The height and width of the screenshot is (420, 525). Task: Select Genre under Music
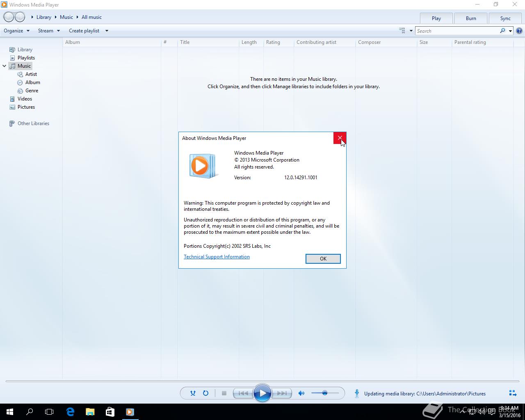[28, 91]
